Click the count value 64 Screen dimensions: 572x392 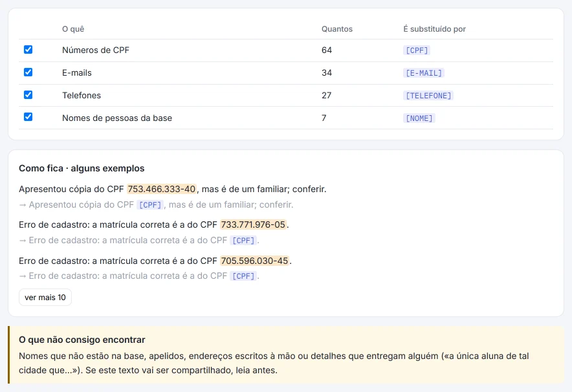[327, 50]
